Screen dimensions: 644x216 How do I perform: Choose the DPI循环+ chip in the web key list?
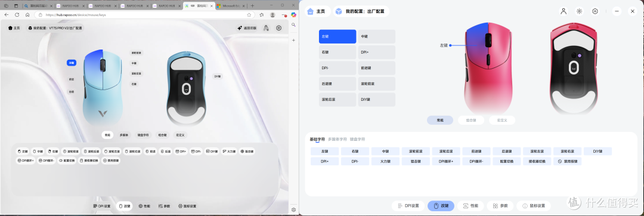(26, 161)
